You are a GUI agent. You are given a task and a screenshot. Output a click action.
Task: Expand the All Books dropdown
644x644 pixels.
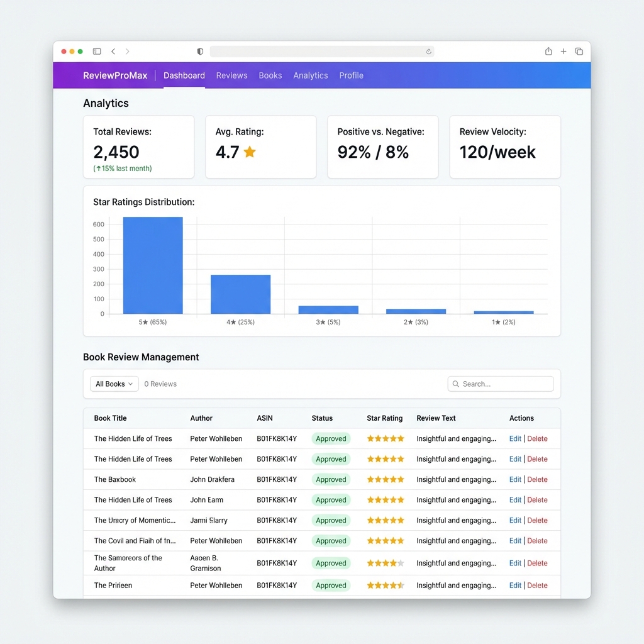114,384
